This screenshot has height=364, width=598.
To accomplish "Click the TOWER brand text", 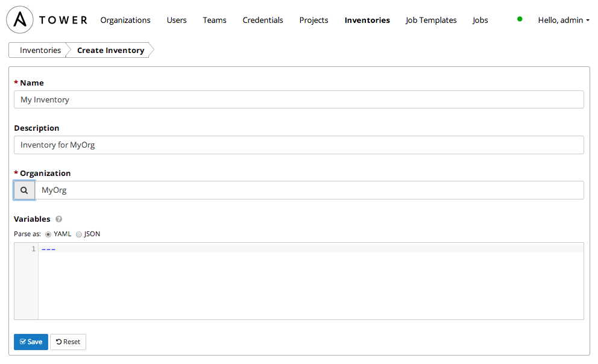I will (63, 20).
